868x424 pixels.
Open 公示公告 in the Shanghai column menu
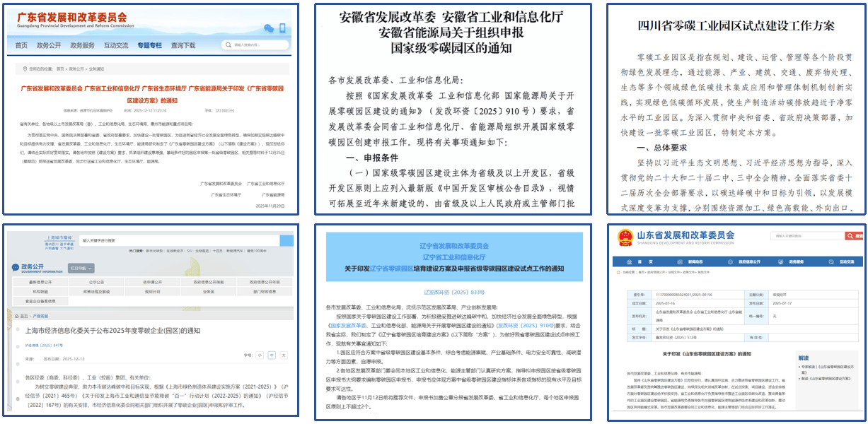[97, 281]
